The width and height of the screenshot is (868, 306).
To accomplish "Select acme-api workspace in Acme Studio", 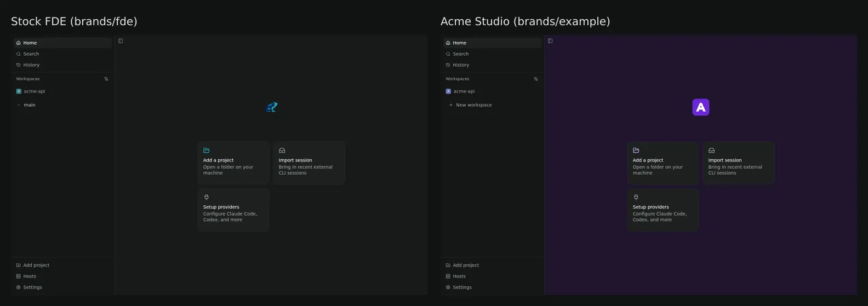I will pos(492,91).
